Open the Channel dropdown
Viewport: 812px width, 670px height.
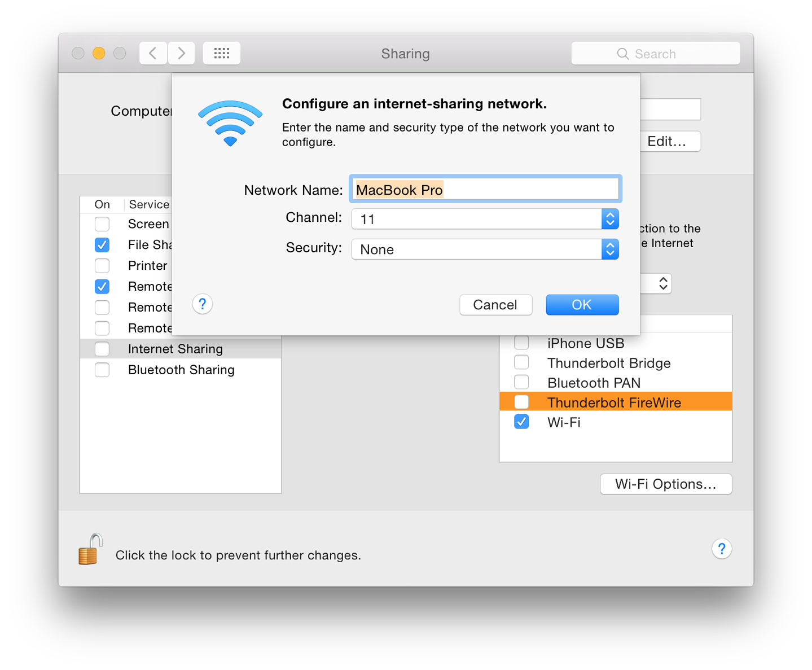pos(485,219)
